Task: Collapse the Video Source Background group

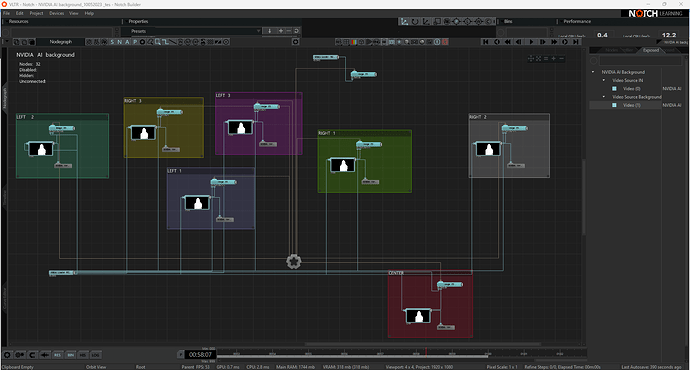Action: point(604,97)
